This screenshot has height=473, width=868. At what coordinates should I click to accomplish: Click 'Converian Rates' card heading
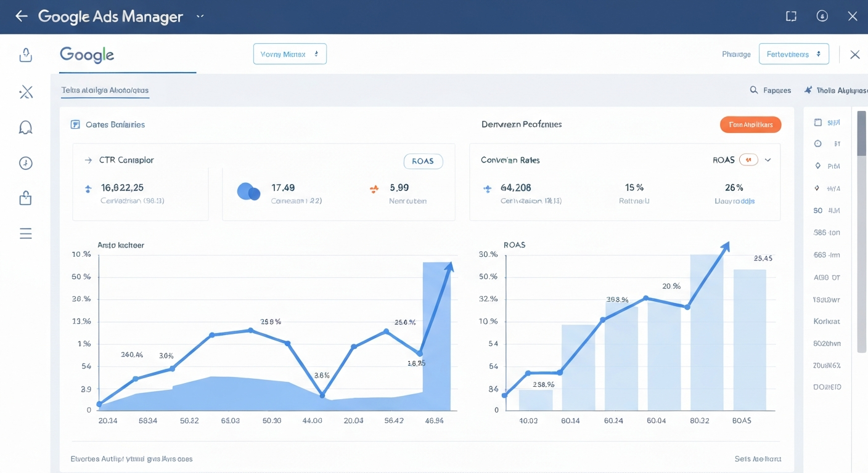pos(510,160)
